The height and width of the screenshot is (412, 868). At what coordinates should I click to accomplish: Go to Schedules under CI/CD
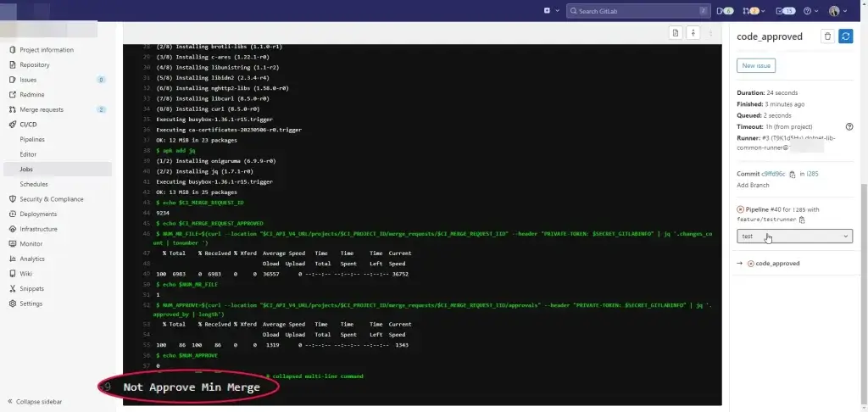tap(34, 184)
